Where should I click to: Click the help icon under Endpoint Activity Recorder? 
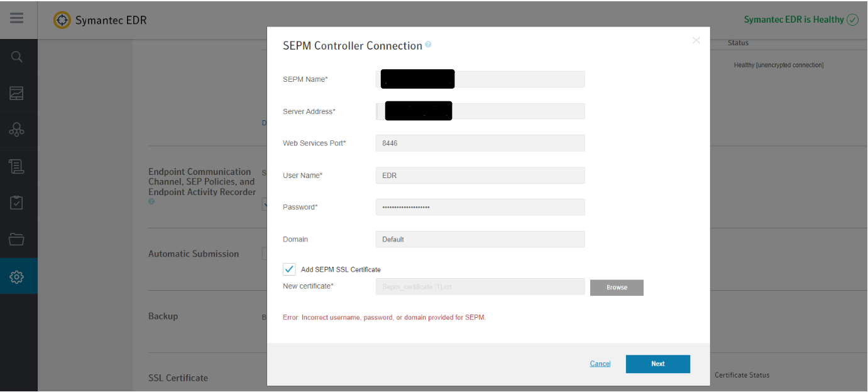click(151, 202)
